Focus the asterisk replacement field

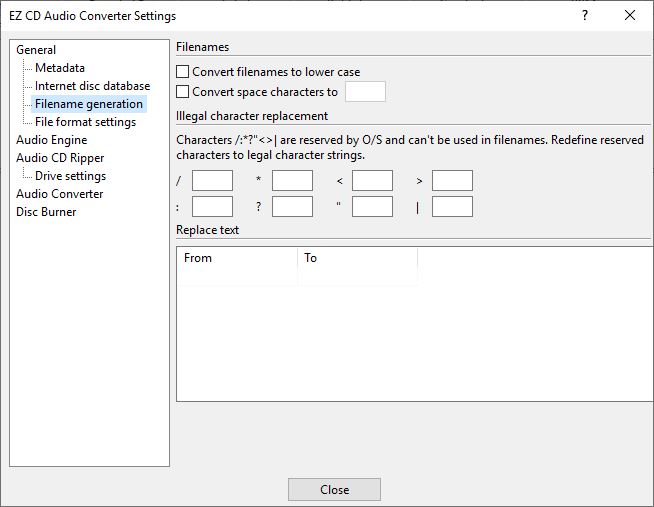point(292,181)
